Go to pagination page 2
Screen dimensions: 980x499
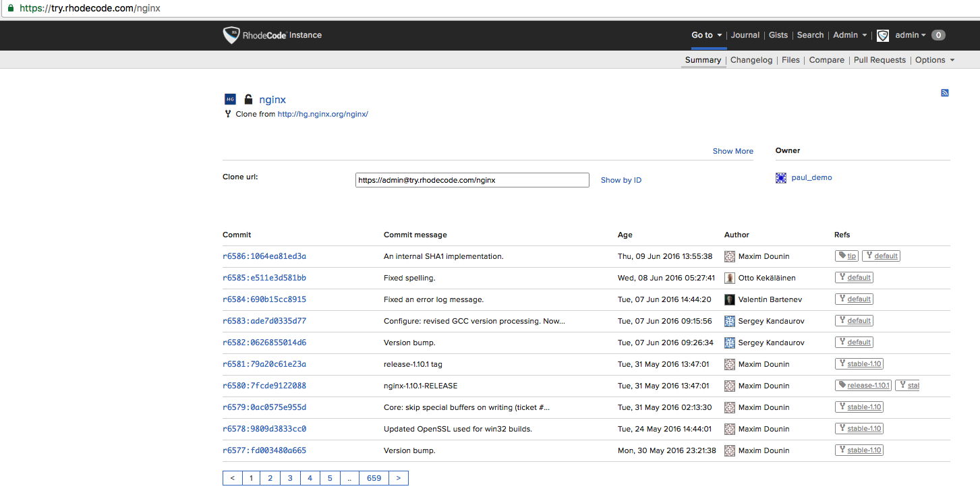point(270,478)
